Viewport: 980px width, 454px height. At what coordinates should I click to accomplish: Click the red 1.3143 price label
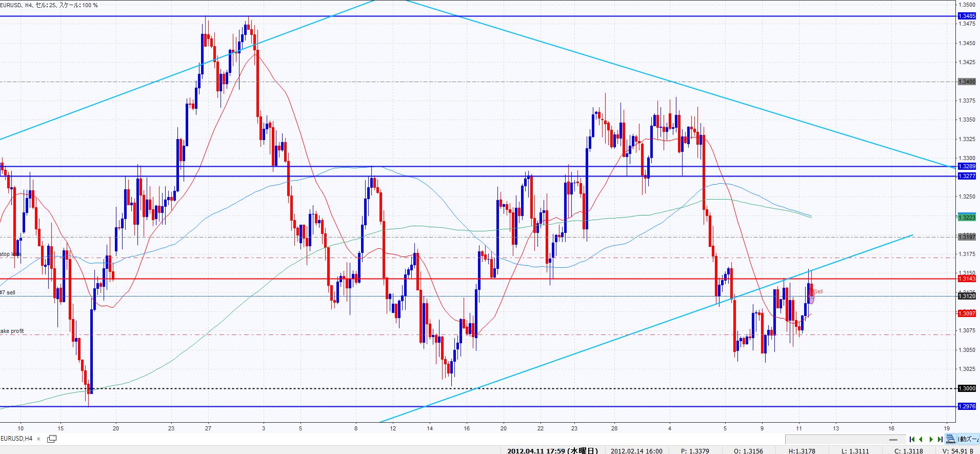[x=966, y=279]
